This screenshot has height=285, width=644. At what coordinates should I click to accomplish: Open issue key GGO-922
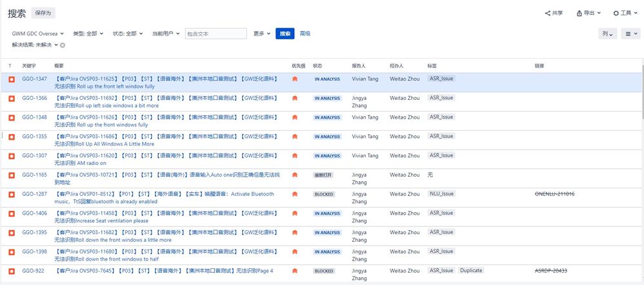click(x=34, y=271)
